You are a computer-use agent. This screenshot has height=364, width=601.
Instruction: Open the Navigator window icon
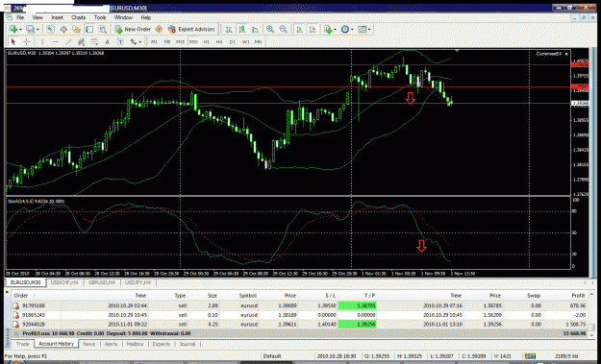pos(76,29)
